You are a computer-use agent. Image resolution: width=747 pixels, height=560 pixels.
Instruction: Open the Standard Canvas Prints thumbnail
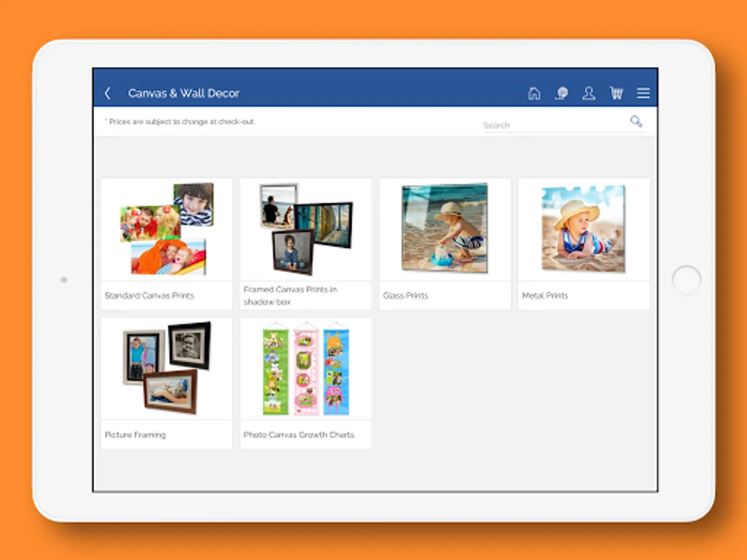pos(167,229)
